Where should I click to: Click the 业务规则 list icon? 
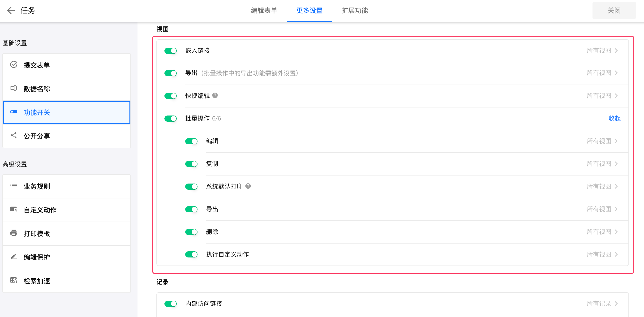(x=14, y=186)
